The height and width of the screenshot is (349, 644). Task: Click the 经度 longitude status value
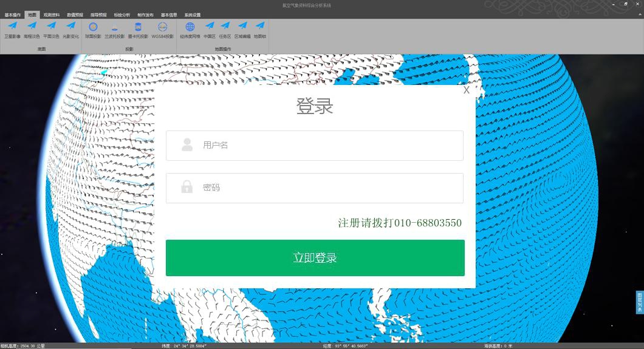[345, 346]
